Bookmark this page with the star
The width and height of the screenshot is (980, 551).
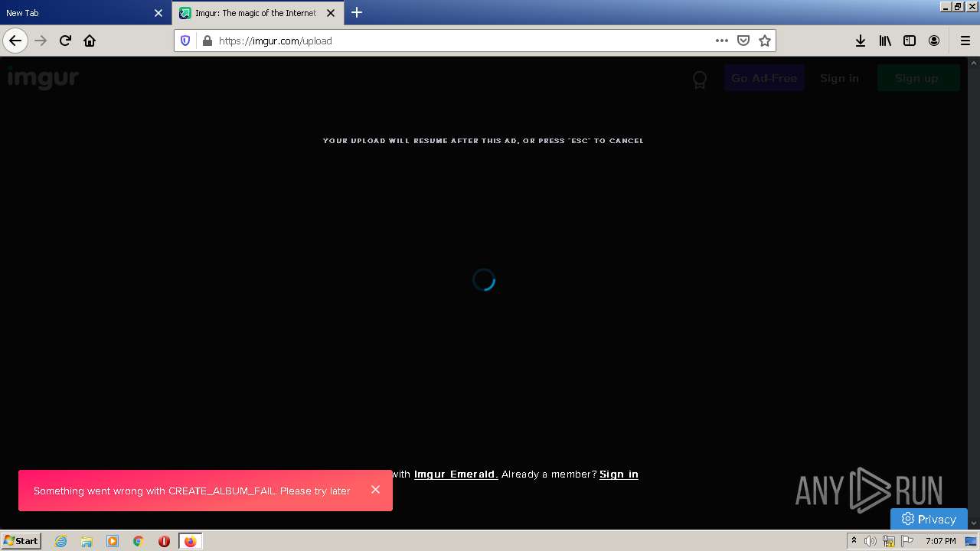[764, 41]
